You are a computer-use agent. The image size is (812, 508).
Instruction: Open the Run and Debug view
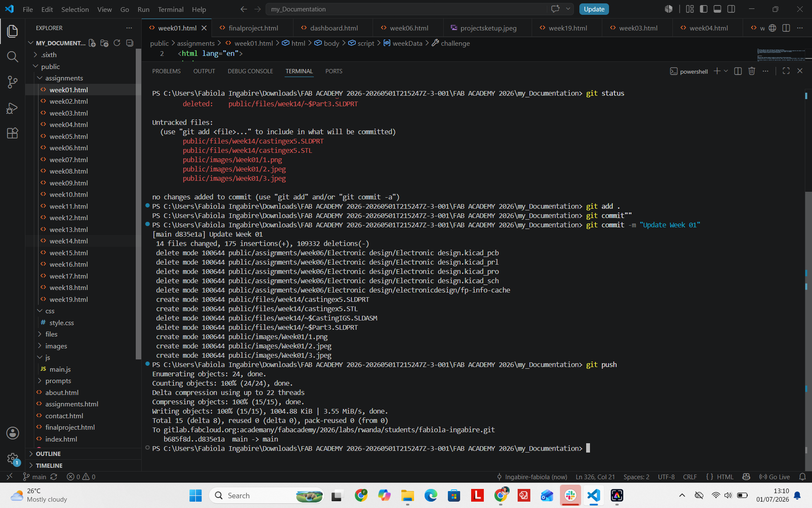coord(12,108)
